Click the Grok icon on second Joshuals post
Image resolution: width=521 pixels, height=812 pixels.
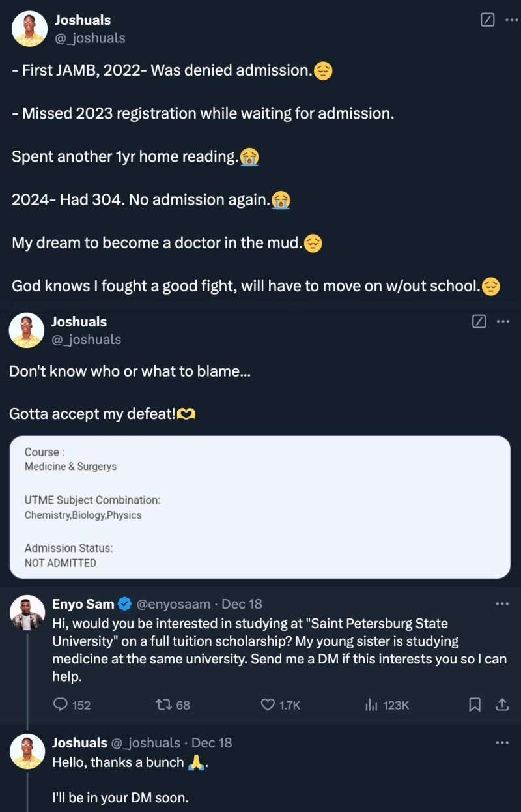coord(479,321)
